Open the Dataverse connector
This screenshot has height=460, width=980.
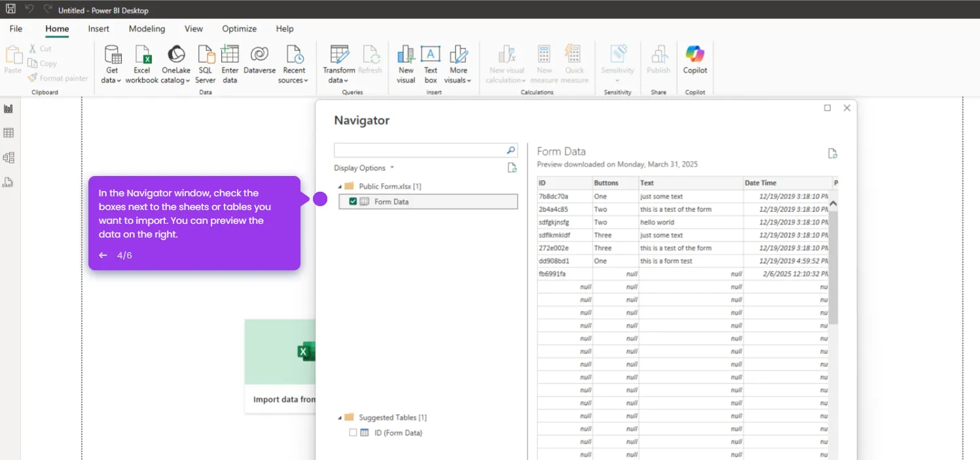(x=259, y=60)
